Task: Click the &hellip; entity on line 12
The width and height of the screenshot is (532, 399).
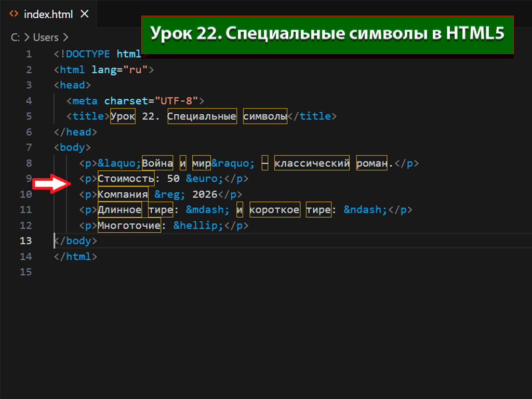Action: tap(198, 226)
